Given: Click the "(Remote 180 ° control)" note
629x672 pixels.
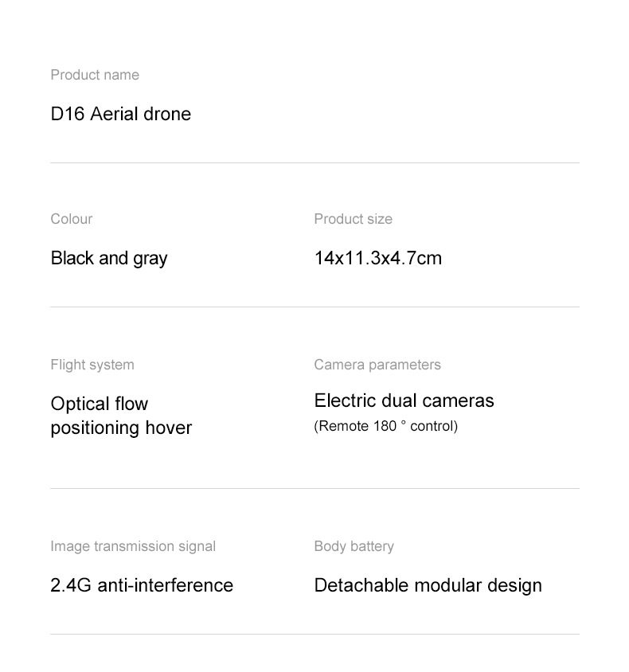Looking at the screenshot, I should [x=386, y=426].
